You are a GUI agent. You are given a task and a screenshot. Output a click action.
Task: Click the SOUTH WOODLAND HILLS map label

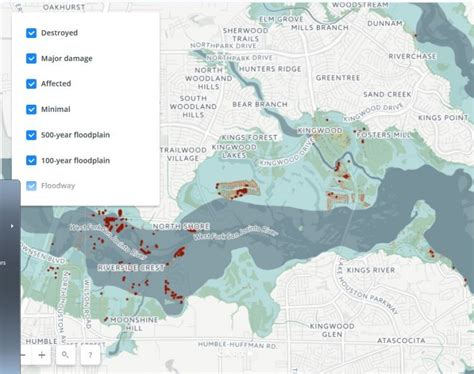[193, 107]
